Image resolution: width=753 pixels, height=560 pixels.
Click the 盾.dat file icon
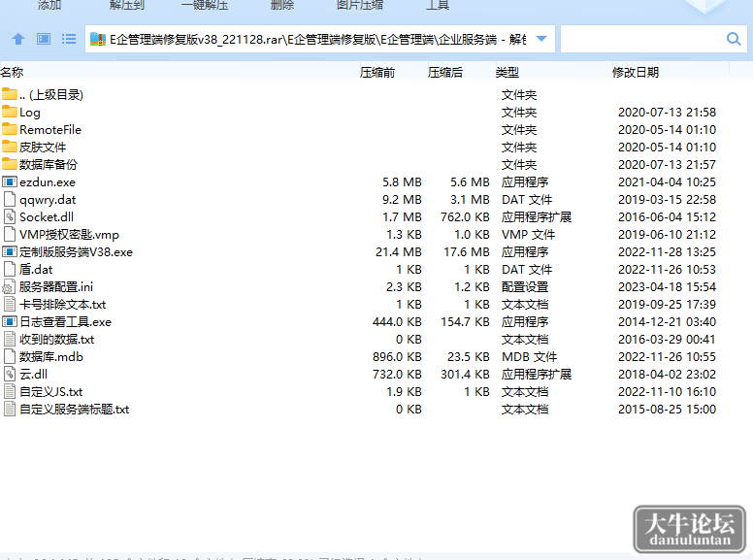click(10, 269)
